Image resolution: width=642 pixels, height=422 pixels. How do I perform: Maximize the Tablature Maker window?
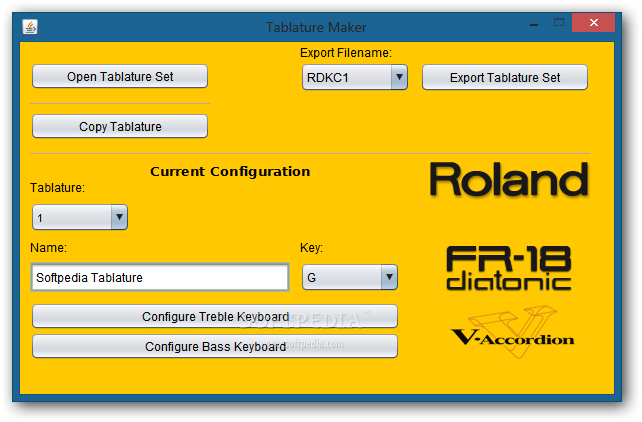coord(558,23)
